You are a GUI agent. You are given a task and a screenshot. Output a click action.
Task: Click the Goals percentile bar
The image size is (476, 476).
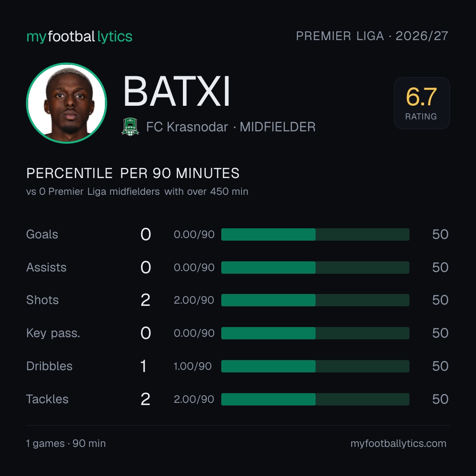(x=315, y=234)
